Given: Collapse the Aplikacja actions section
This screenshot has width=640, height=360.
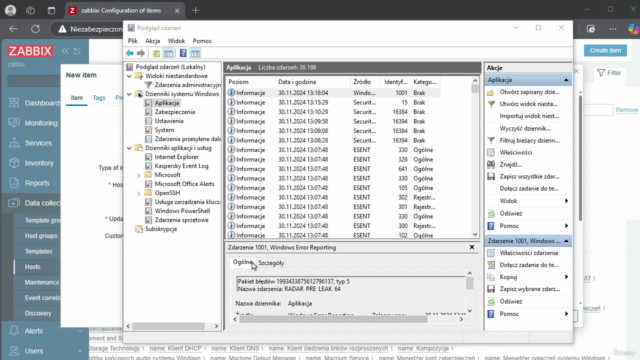Looking at the screenshot, I should pyautogui.click(x=566, y=80).
